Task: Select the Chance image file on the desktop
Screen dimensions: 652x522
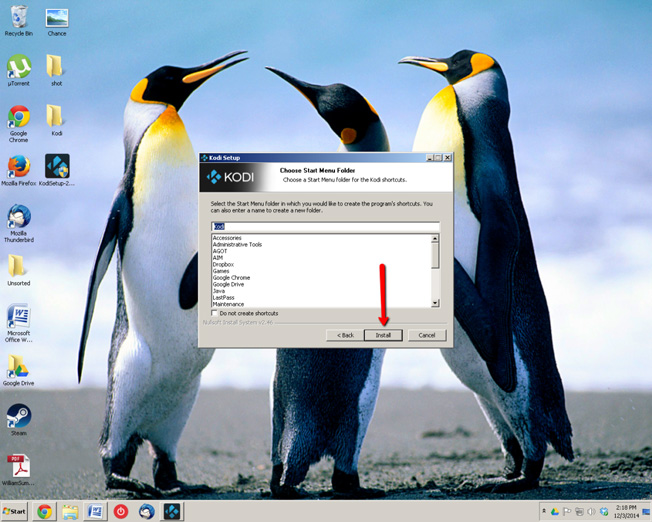Action: click(x=57, y=22)
